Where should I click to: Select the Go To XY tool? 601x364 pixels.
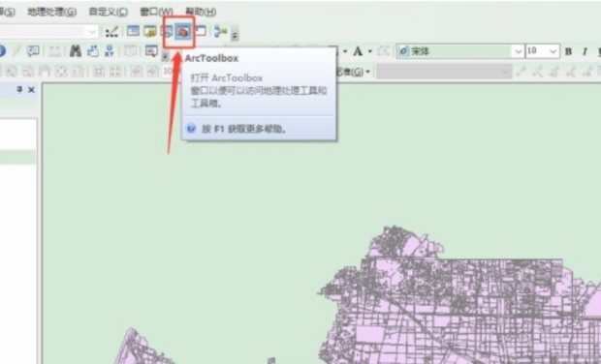(110, 51)
